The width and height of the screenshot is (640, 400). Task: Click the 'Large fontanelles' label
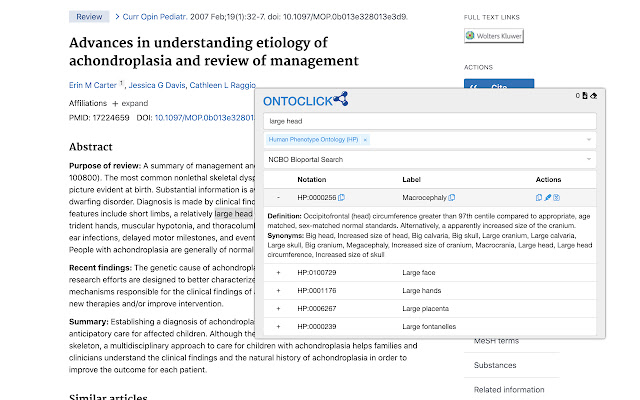coord(429,327)
